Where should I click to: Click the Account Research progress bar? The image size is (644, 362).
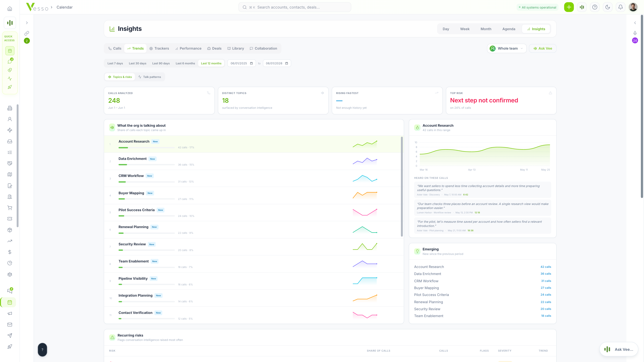pyautogui.click(x=147, y=148)
